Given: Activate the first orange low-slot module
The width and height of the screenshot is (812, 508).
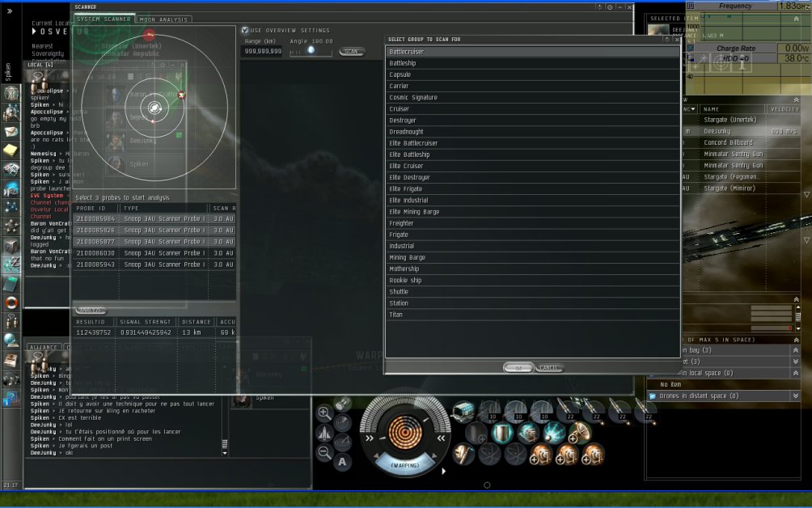Looking at the screenshot, I should (540, 455).
